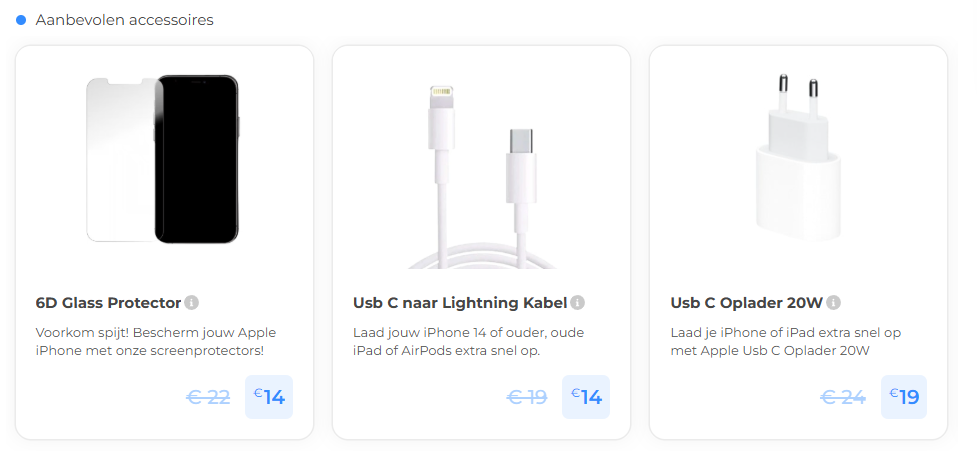Screen dimensions: 977x451
Task: Add 6D Glass Protector via €14 price button
Action: point(269,397)
